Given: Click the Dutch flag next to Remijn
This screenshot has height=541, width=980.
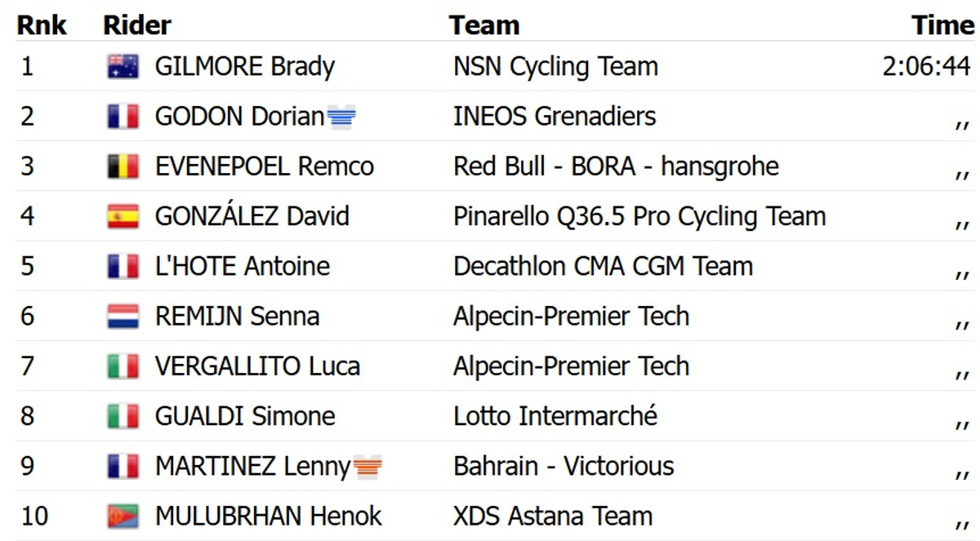Looking at the screenshot, I should [122, 317].
